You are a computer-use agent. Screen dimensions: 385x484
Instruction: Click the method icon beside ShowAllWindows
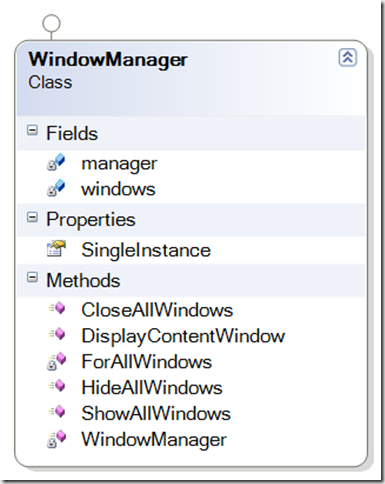57,412
